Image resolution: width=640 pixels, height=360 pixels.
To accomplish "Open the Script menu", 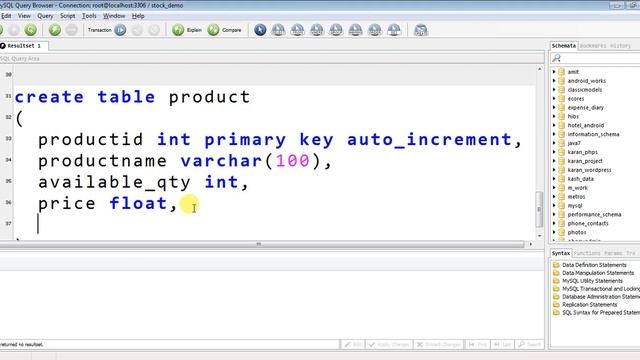I will (68, 16).
